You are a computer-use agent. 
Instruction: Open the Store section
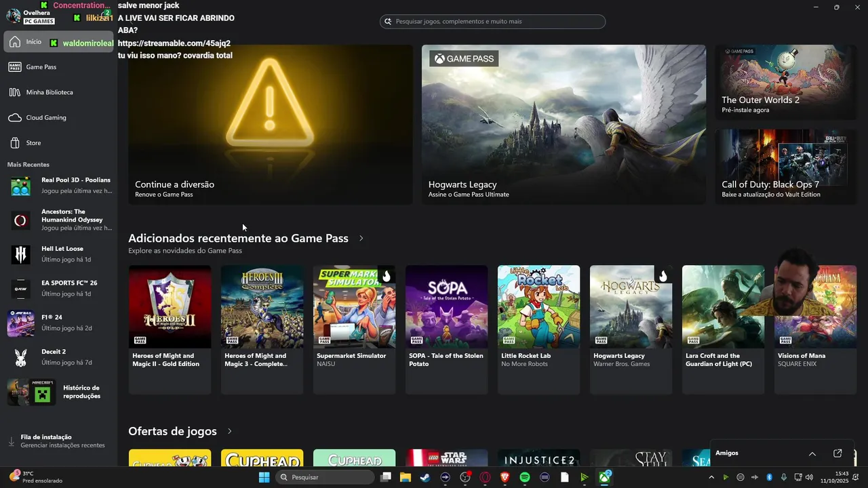[x=58, y=143]
